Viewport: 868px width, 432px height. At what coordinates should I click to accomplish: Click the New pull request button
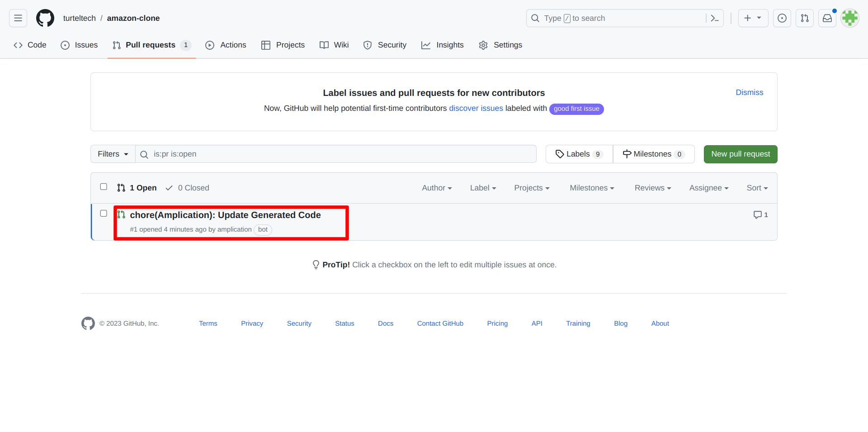740,154
